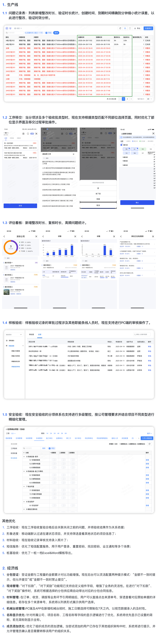Toggle 1#楼1层 radio button
Viewport: 162px width, 644px height.
[x=121, y=145]
